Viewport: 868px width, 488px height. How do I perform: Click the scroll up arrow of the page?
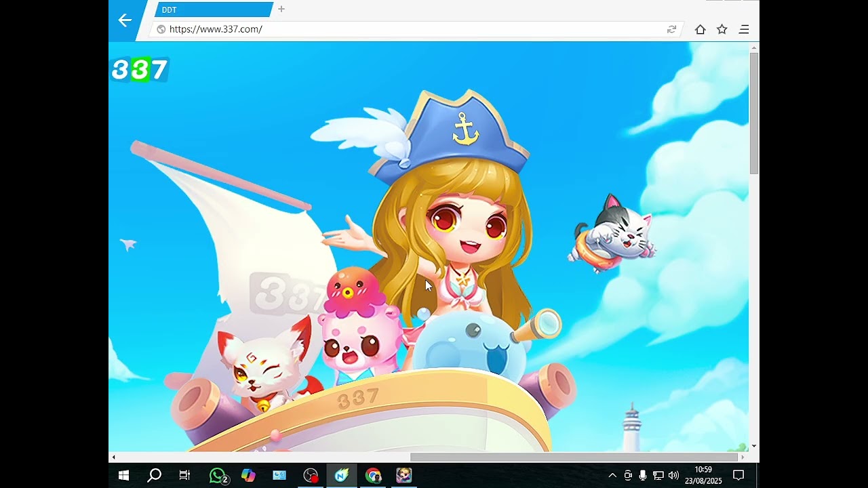754,47
